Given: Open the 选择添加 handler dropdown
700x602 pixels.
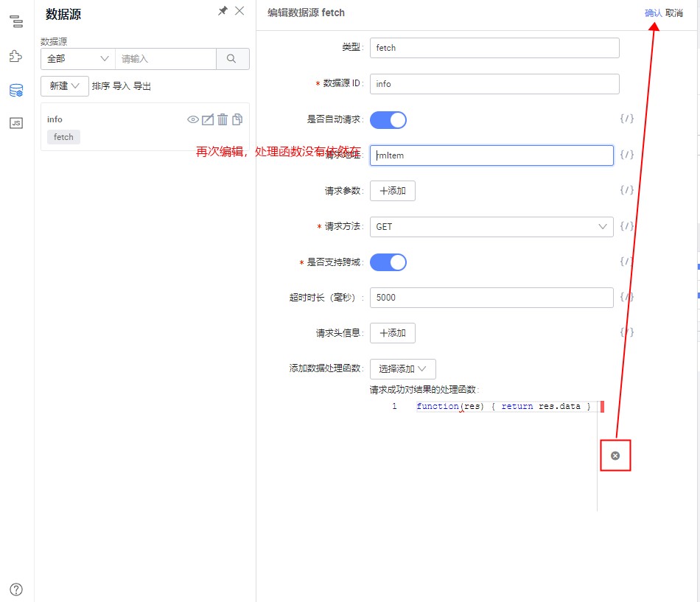Looking at the screenshot, I should coord(402,369).
